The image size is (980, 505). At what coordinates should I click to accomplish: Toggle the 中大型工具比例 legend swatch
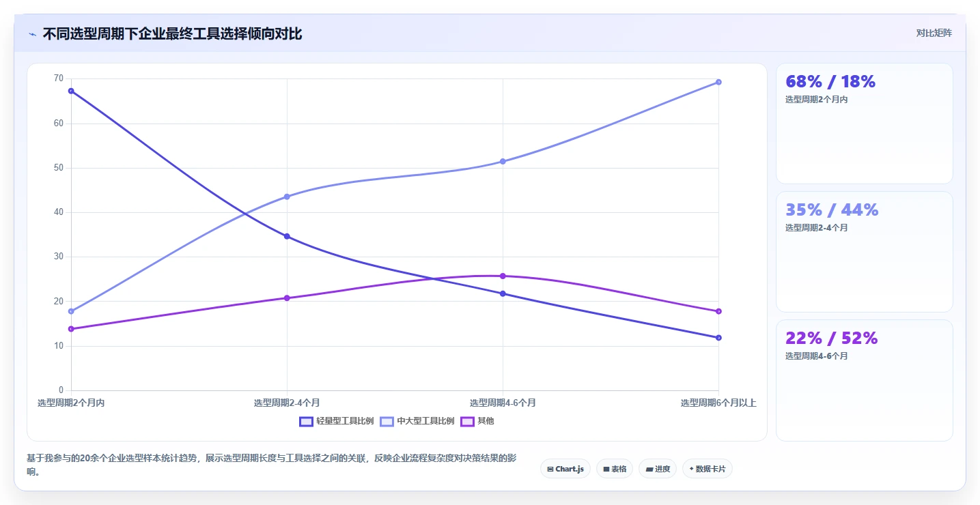(x=387, y=421)
